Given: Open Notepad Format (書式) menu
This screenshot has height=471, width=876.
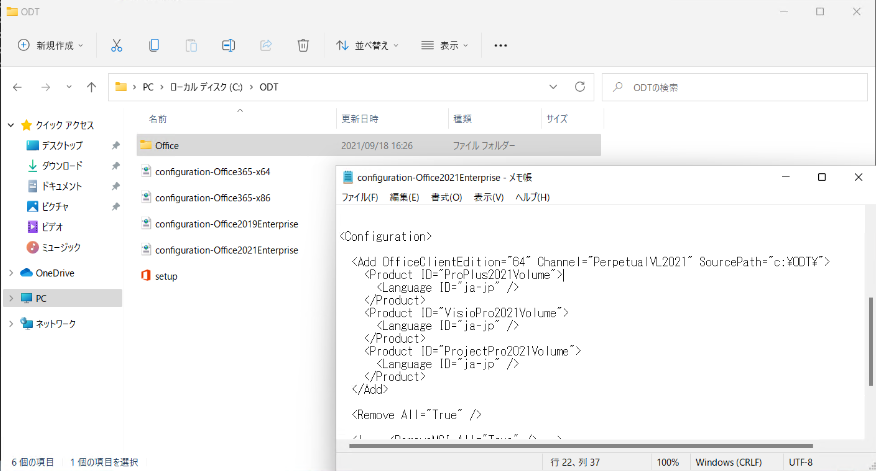Looking at the screenshot, I should click(x=446, y=197).
